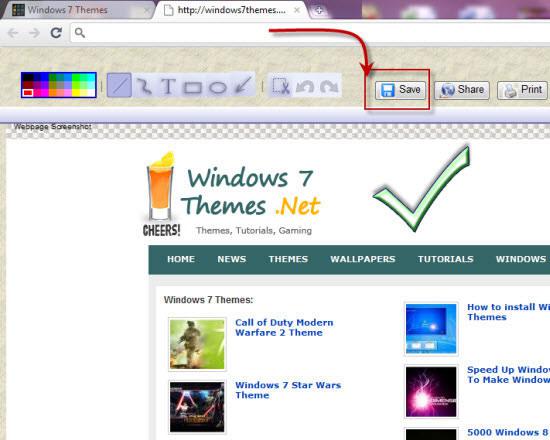Screen dimensions: 550x440
Task: Click the Share button
Action: point(462,90)
